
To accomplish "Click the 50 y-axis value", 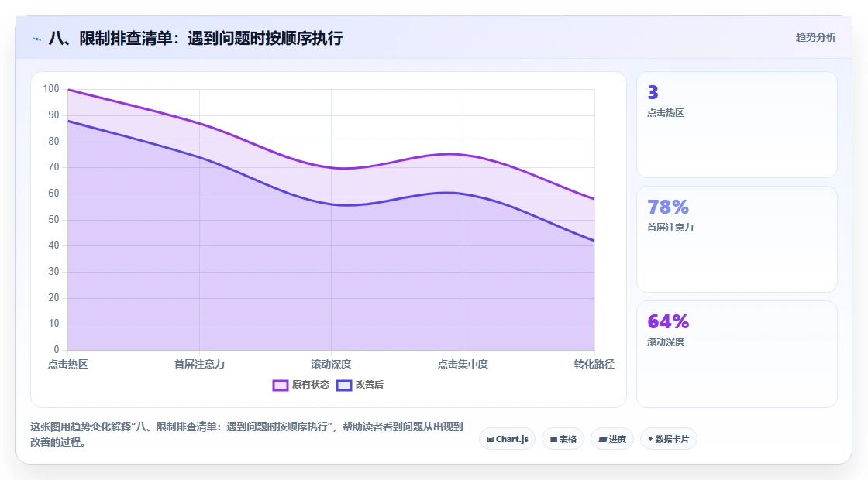I will [53, 220].
